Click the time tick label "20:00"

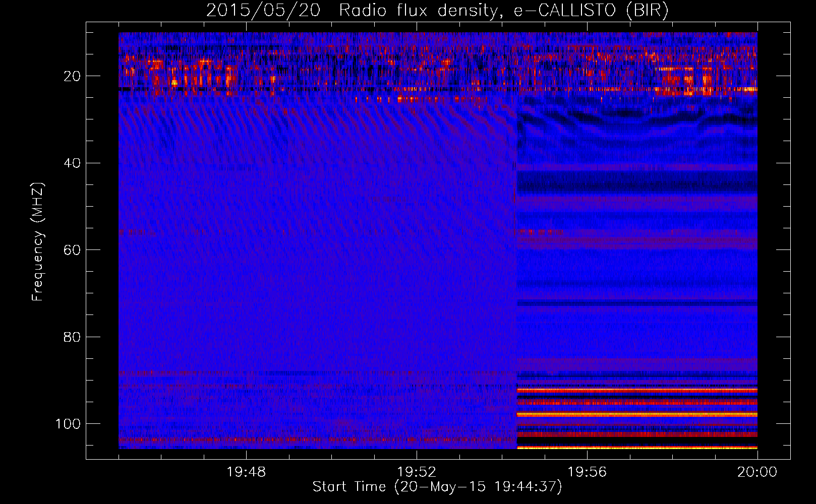(x=757, y=472)
